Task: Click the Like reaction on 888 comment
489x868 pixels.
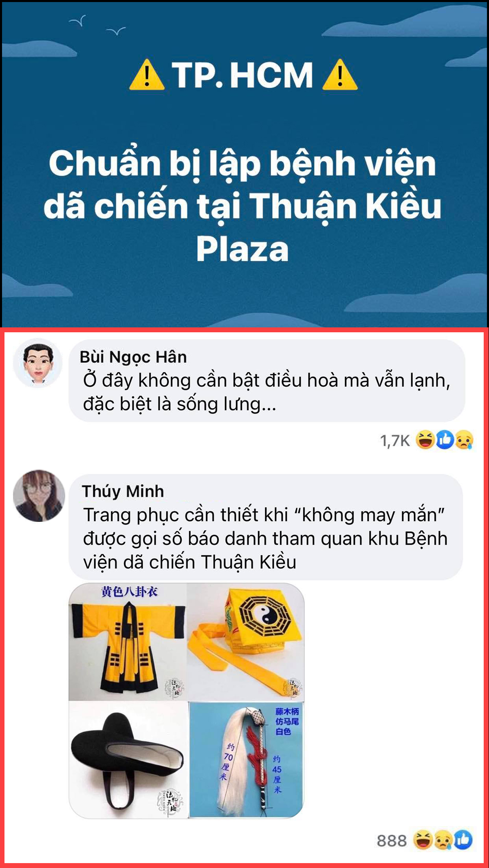Action: tap(463, 840)
